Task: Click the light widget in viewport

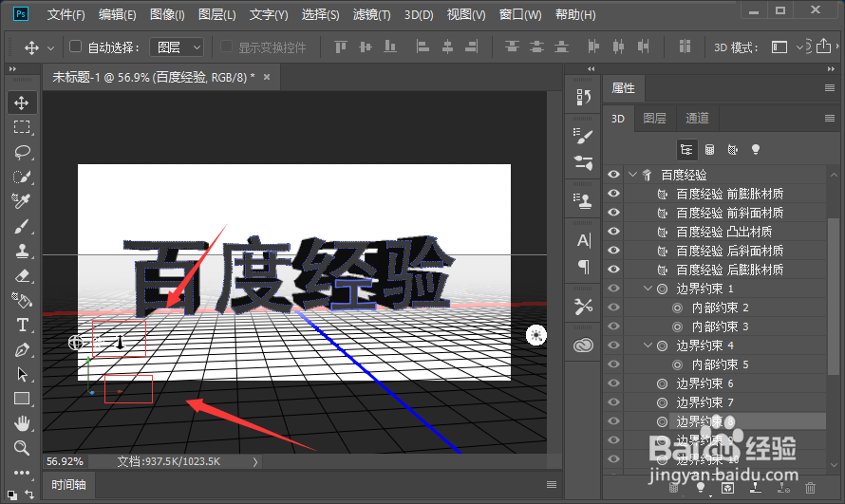Action: point(536,335)
